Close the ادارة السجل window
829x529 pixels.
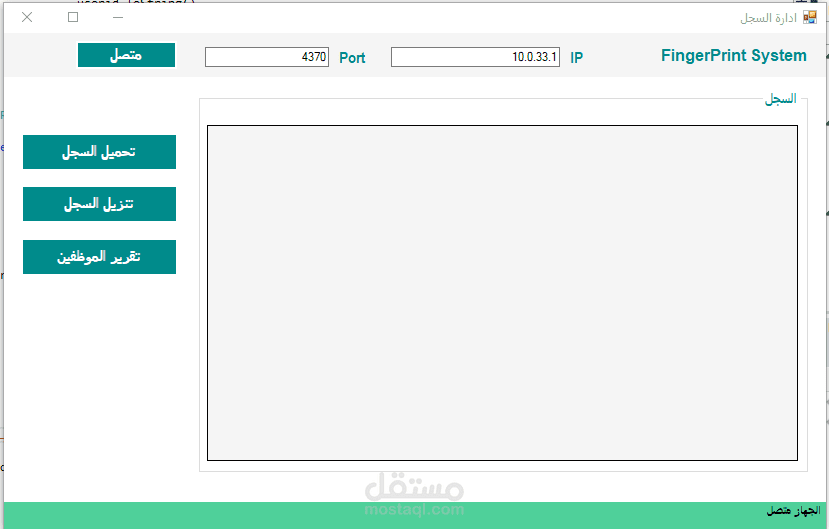27,17
